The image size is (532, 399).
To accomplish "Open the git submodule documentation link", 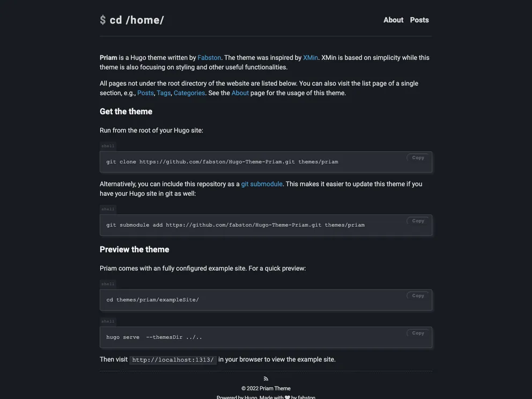I will pos(262,184).
